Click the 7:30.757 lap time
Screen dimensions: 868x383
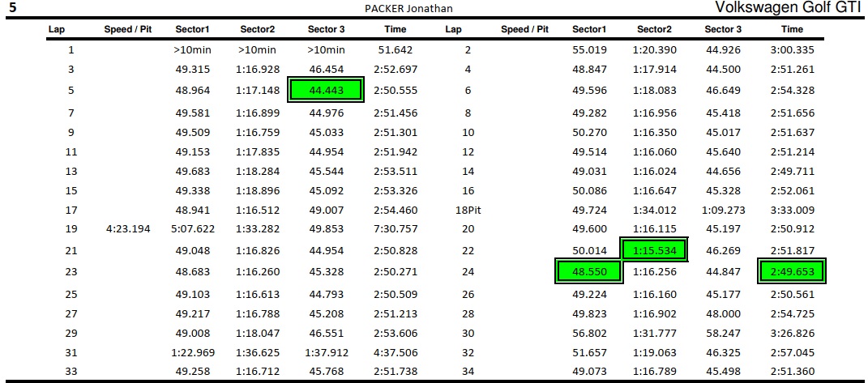pos(396,231)
